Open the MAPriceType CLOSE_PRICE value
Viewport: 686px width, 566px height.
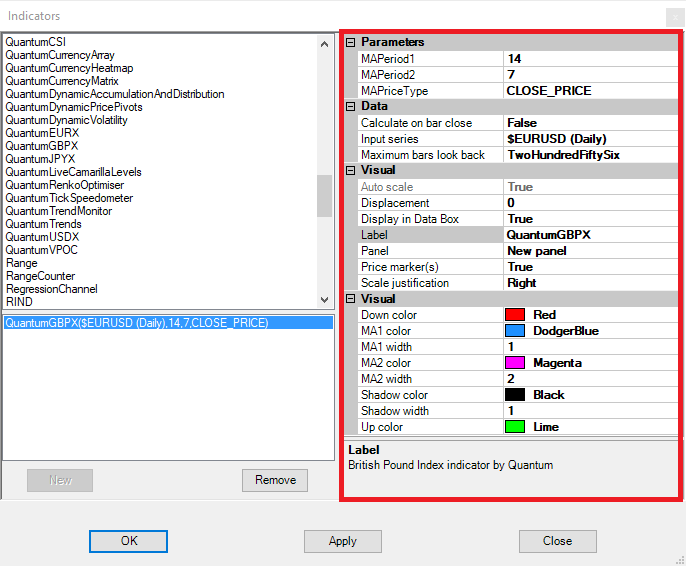pos(591,91)
